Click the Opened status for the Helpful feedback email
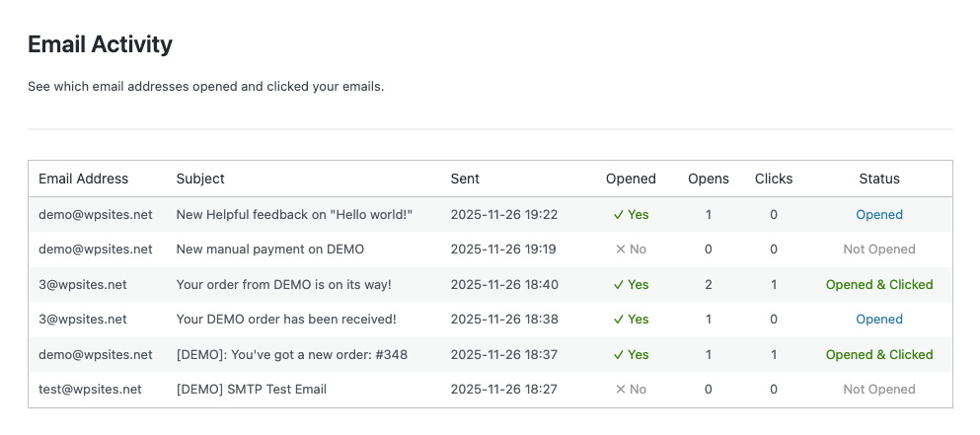This screenshot has height=435, width=980. (879, 214)
